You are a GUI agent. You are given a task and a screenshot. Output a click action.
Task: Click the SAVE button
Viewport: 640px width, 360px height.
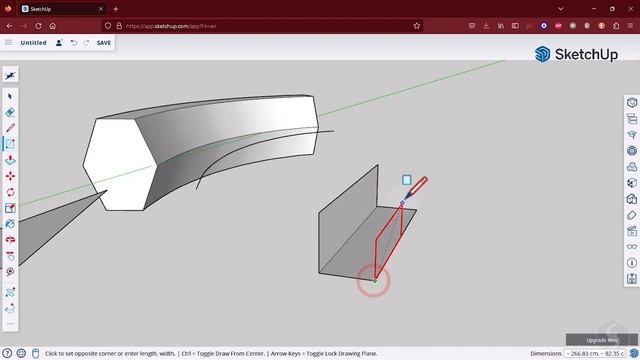pyautogui.click(x=104, y=42)
